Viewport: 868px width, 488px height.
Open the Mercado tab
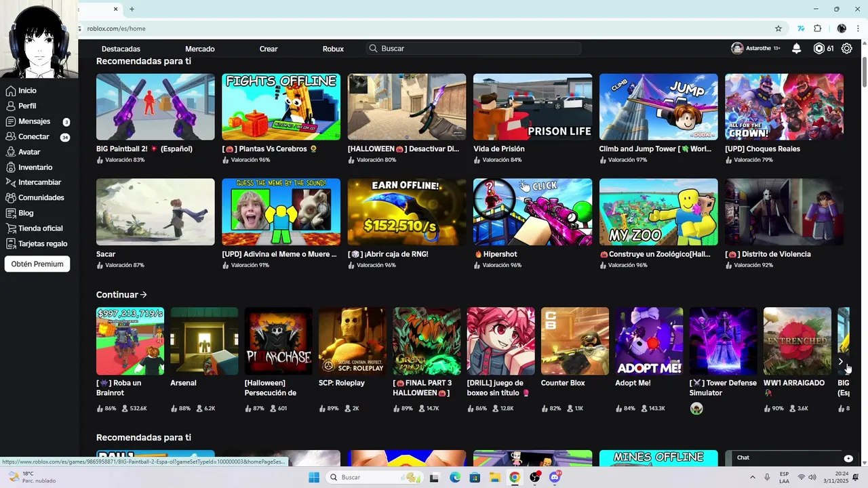pos(200,49)
